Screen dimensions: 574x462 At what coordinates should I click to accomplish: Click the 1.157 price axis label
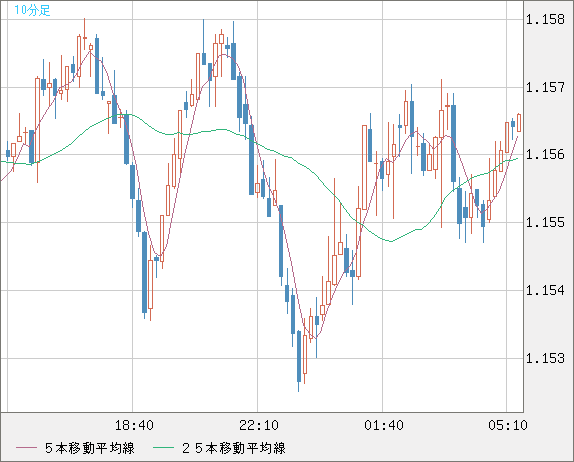pos(545,87)
